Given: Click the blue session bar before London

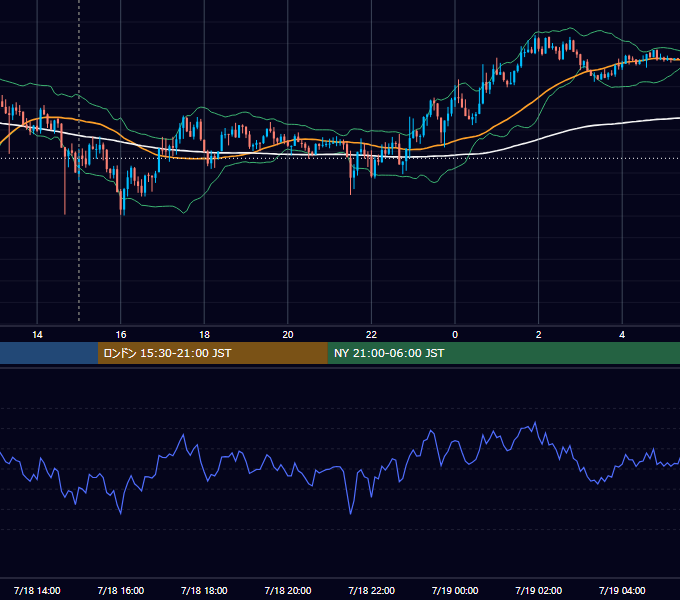Looking at the screenshot, I should tap(49, 353).
